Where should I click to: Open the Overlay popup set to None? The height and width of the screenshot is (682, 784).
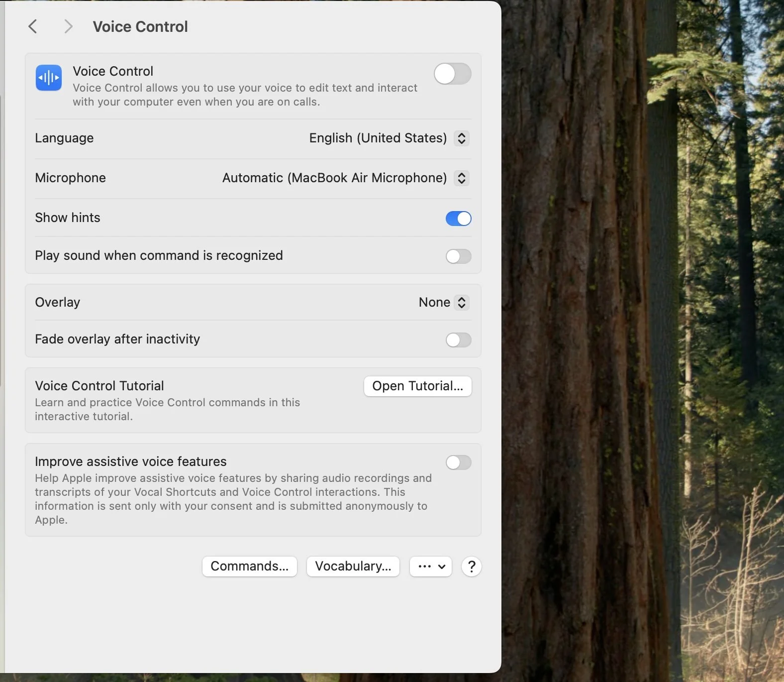tap(443, 302)
